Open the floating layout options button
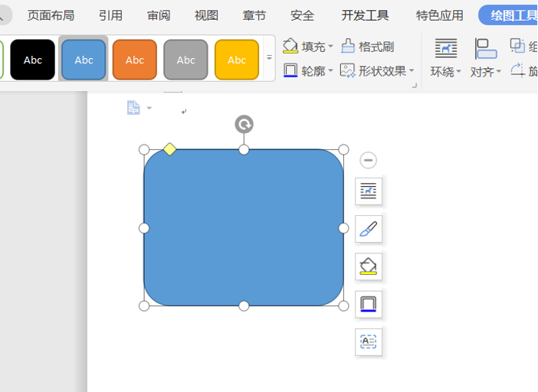 tap(368, 191)
